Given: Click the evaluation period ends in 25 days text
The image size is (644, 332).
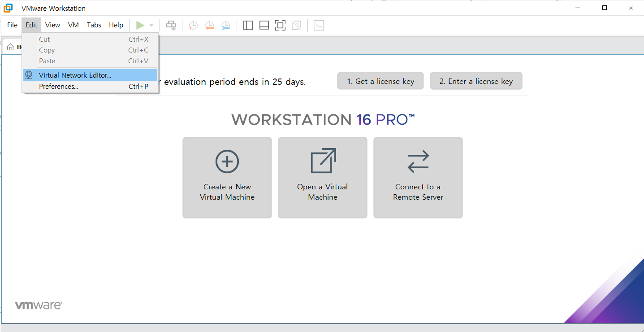Looking at the screenshot, I should (x=235, y=82).
